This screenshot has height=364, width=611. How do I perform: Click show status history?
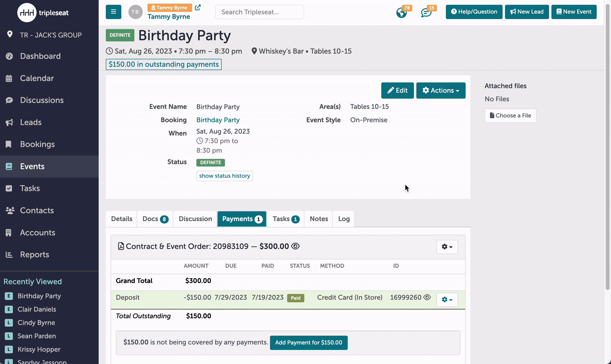point(225,176)
